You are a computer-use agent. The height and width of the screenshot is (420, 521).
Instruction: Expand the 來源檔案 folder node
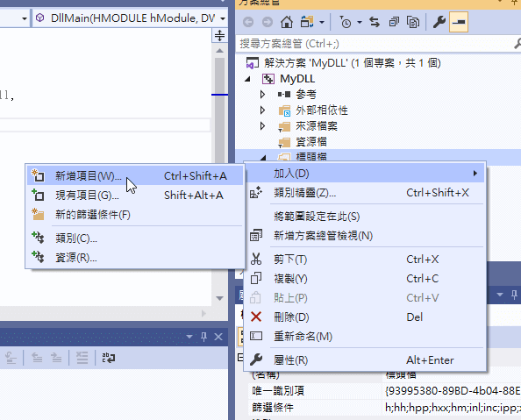262,126
